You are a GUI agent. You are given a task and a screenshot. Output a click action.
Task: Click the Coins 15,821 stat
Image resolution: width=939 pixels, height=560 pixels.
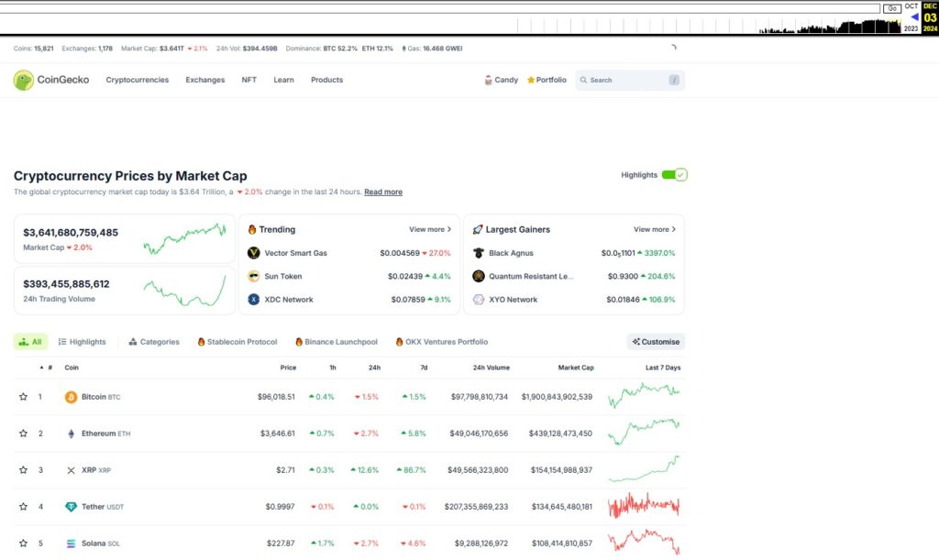pyautogui.click(x=34, y=49)
